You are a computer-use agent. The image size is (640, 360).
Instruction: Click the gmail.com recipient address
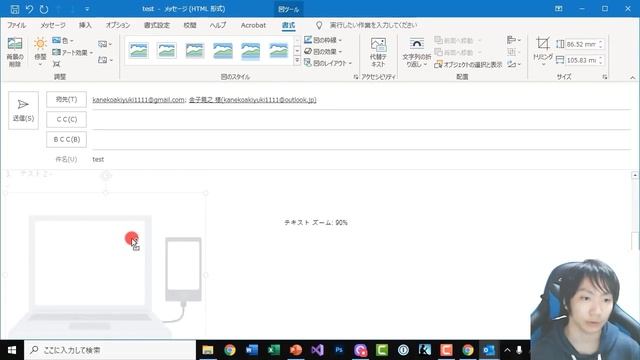(138, 100)
